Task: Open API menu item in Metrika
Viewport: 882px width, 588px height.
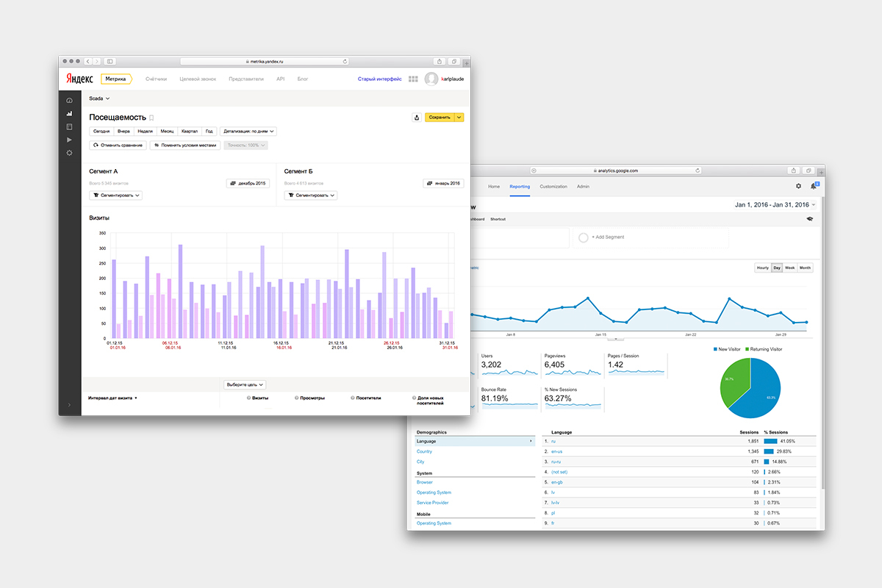Action: coord(280,79)
